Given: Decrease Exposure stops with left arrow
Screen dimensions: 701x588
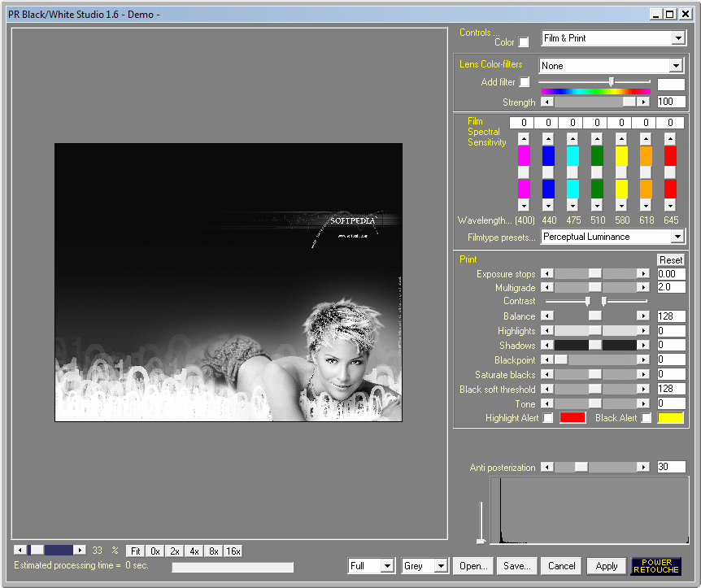Looking at the screenshot, I should 547,273.
